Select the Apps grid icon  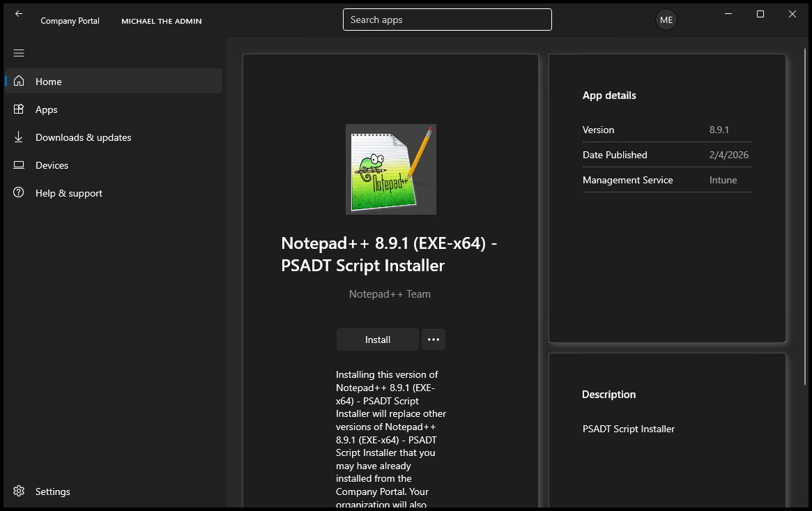tap(19, 109)
